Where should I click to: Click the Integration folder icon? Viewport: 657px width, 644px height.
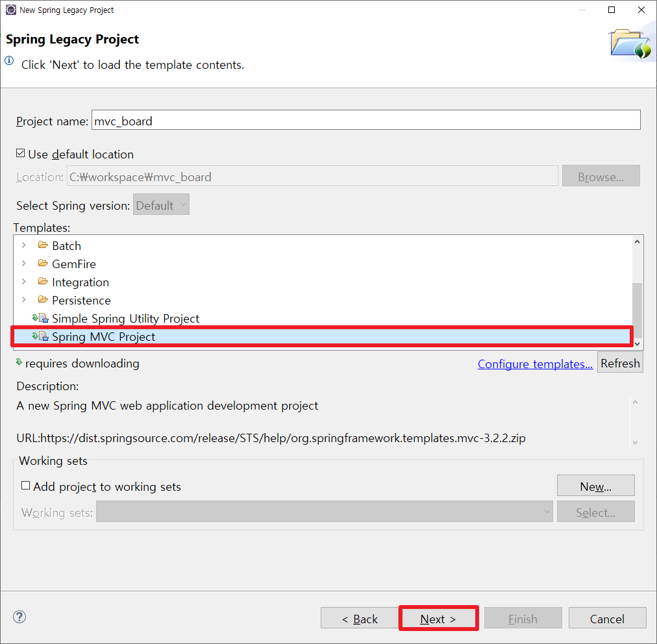(43, 281)
